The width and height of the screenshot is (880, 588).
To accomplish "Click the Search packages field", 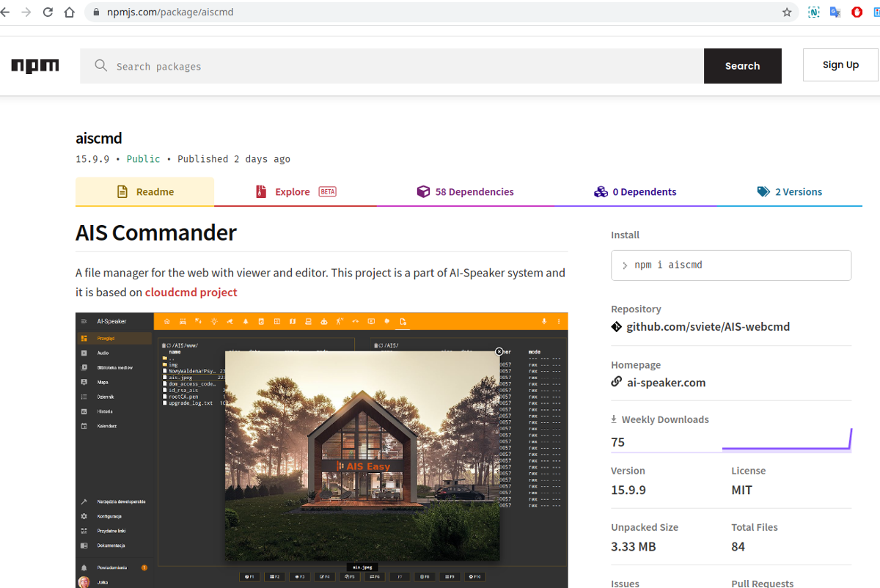I will (x=392, y=66).
